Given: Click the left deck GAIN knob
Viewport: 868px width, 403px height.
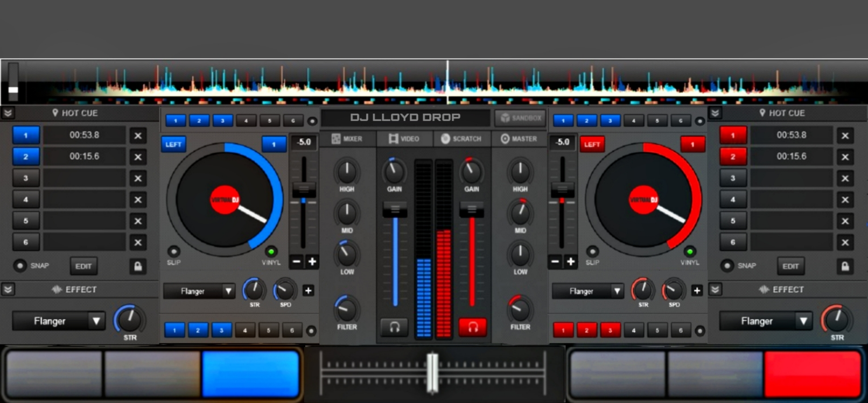Looking at the screenshot, I should pos(394,172).
